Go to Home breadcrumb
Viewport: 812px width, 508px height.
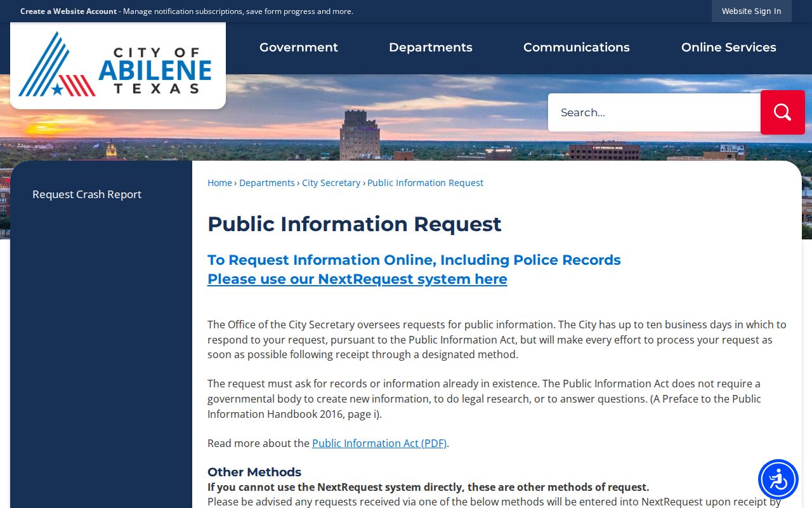pyautogui.click(x=219, y=183)
